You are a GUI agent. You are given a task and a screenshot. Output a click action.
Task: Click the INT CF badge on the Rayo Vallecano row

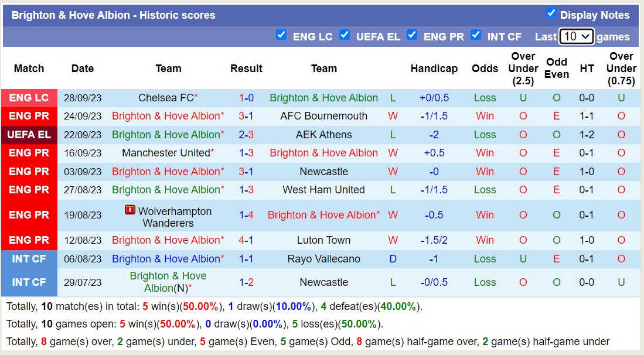click(x=29, y=258)
